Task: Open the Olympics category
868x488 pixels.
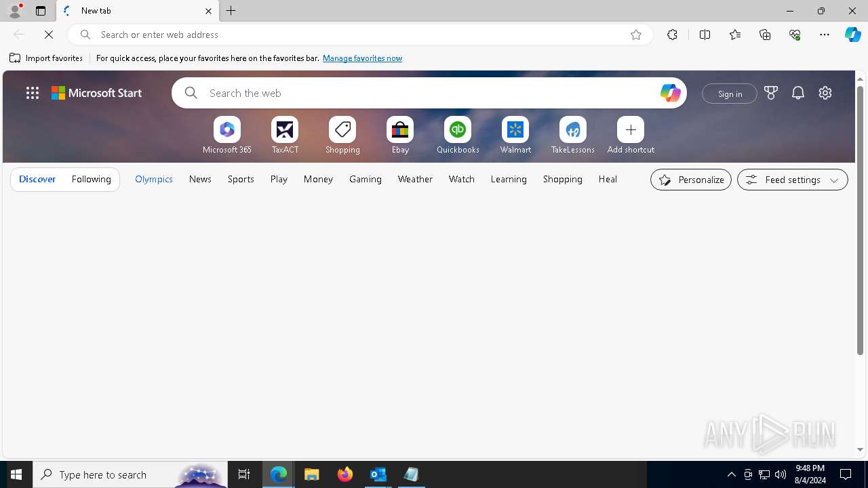Action: click(x=154, y=179)
